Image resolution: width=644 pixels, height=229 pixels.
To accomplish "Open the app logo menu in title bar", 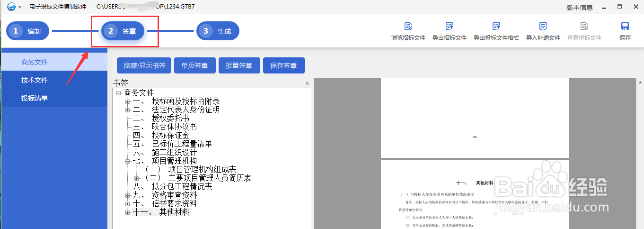I will pyautogui.click(x=11, y=7).
